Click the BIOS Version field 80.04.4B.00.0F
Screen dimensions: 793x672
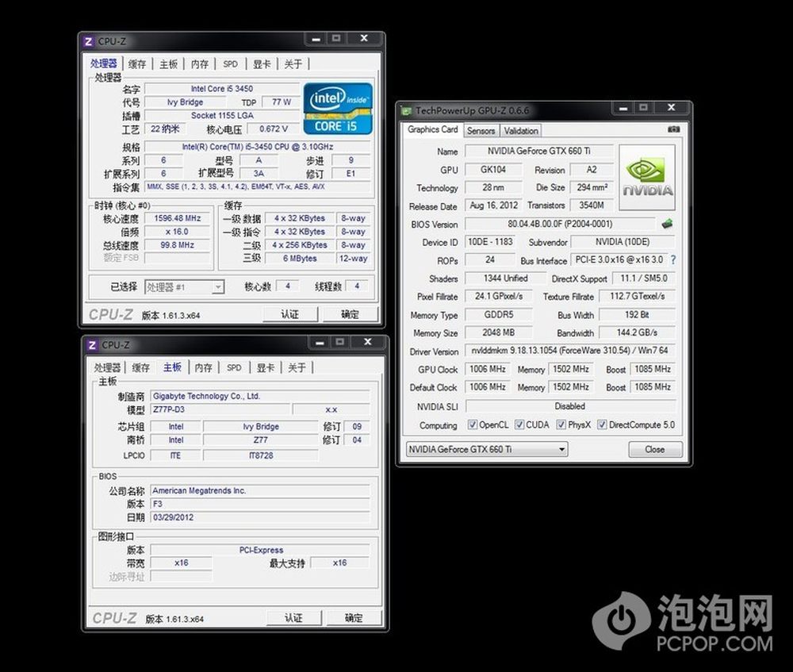coord(560,224)
